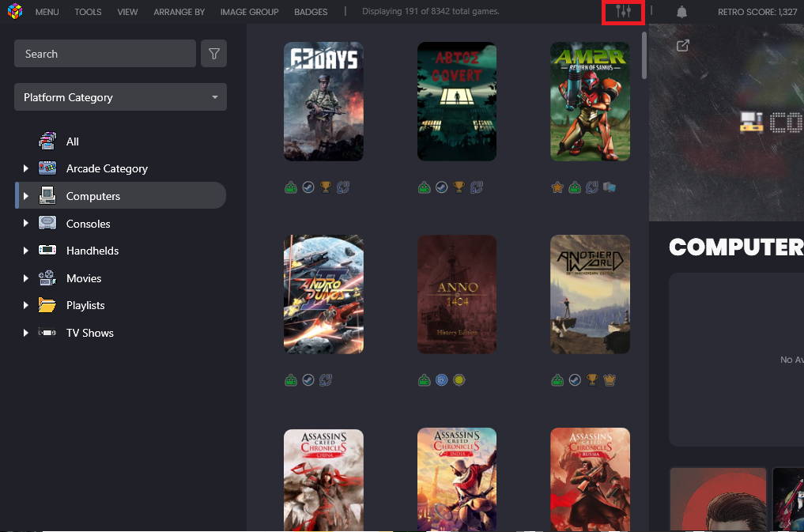Select the Andro Dunos II cover
The width and height of the screenshot is (804, 532).
323,294
